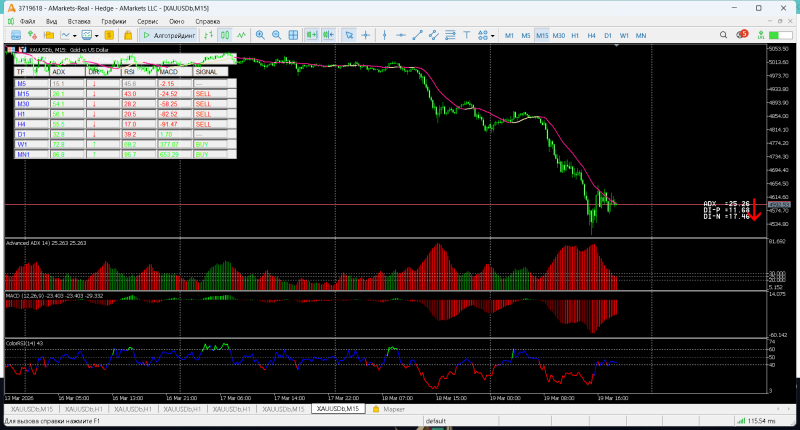Screen dimensions: 800x430
Task: Switch chart to candlesticks mode
Action: click(x=225, y=35)
